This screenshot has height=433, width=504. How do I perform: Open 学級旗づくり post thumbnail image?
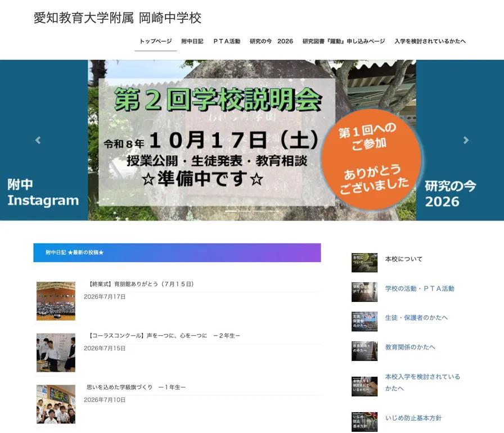pos(56,404)
